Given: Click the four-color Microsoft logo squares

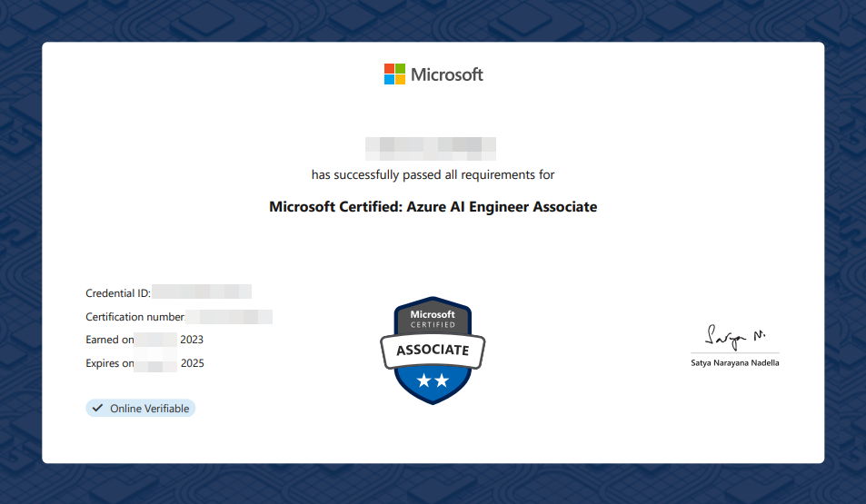Looking at the screenshot, I should (x=394, y=74).
